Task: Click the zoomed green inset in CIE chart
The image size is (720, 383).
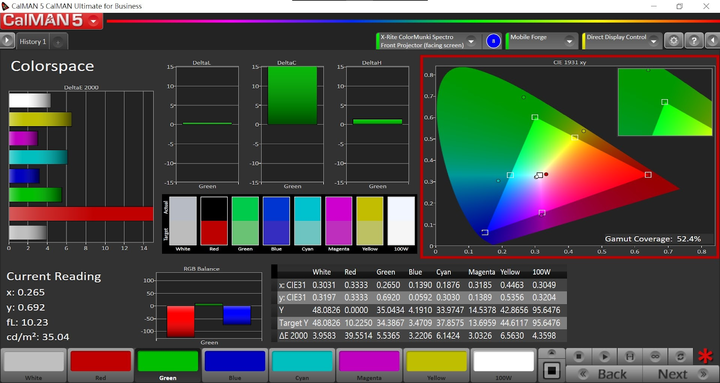Action: coord(665,102)
